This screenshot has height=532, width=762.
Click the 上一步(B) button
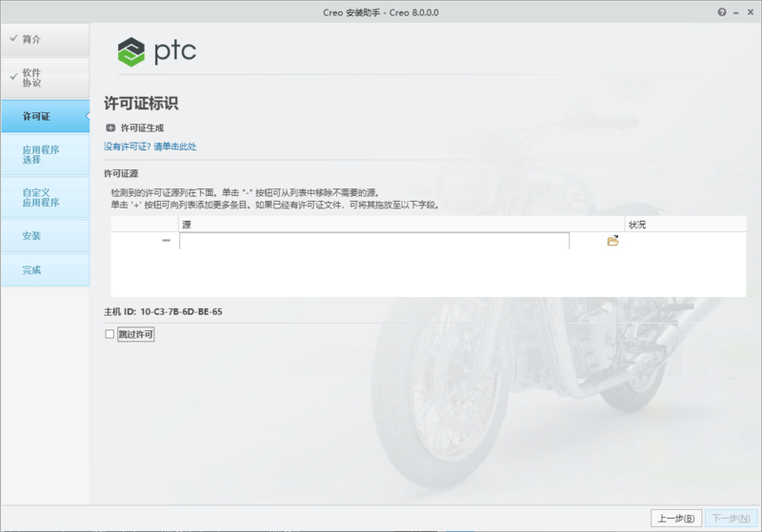click(676, 519)
